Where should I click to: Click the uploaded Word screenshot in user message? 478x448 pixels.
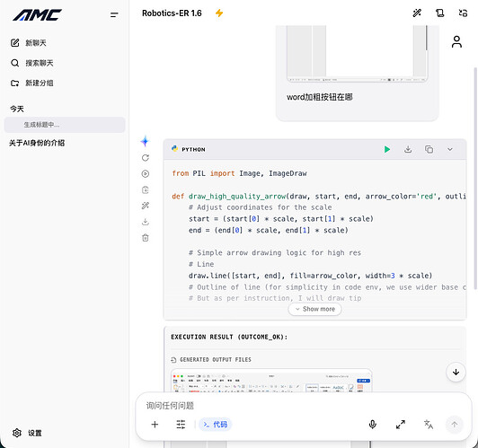pyautogui.click(x=357, y=54)
